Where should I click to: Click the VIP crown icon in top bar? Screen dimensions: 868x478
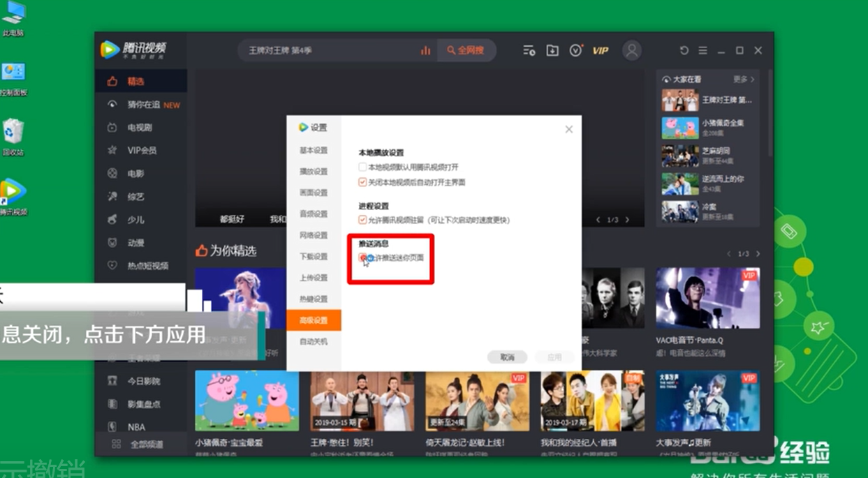599,50
